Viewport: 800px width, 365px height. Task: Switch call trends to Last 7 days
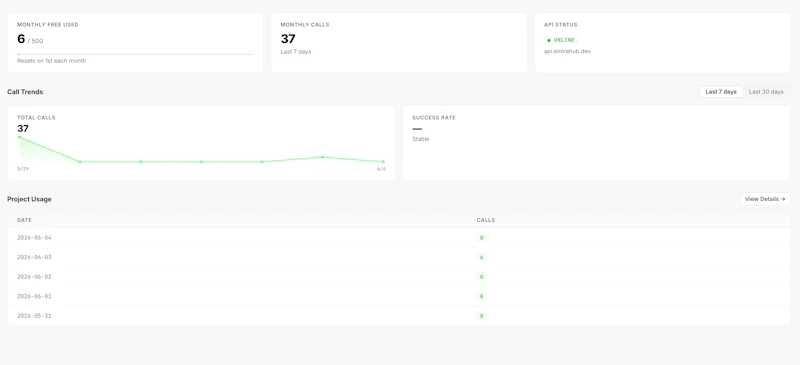[x=720, y=92]
